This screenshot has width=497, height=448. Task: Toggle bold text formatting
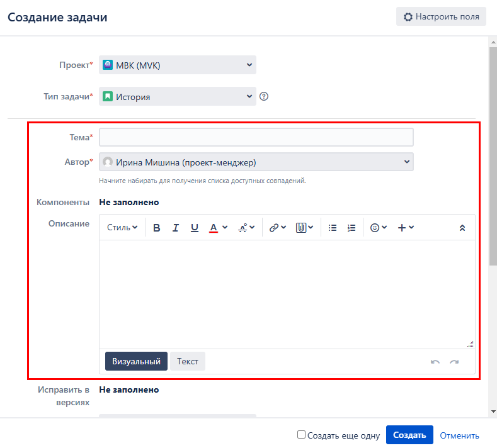[x=157, y=228]
